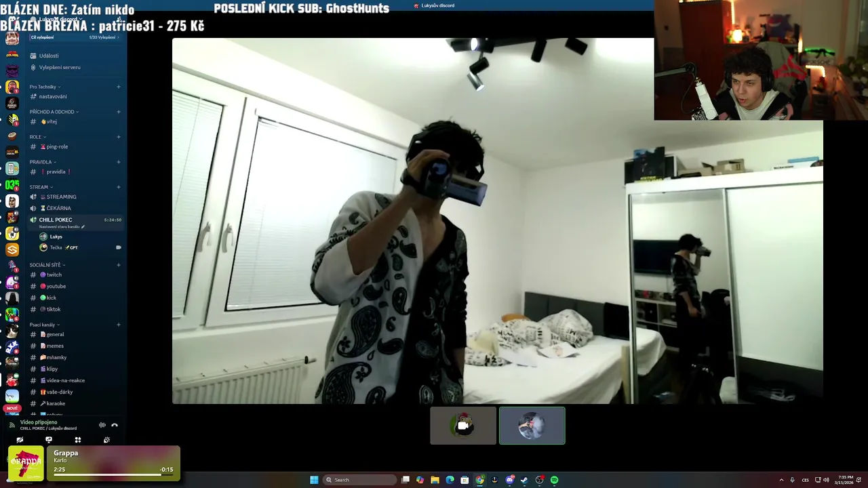
Task: Open the klipy channel
Action: point(75,369)
